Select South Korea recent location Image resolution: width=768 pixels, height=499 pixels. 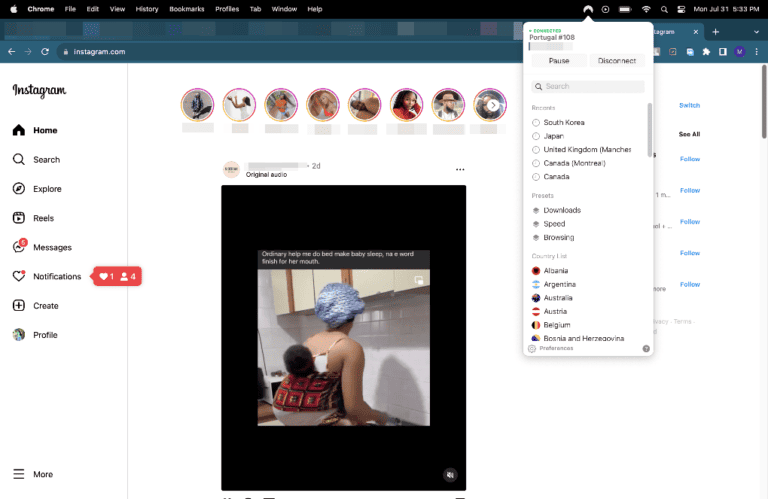[x=558, y=122]
